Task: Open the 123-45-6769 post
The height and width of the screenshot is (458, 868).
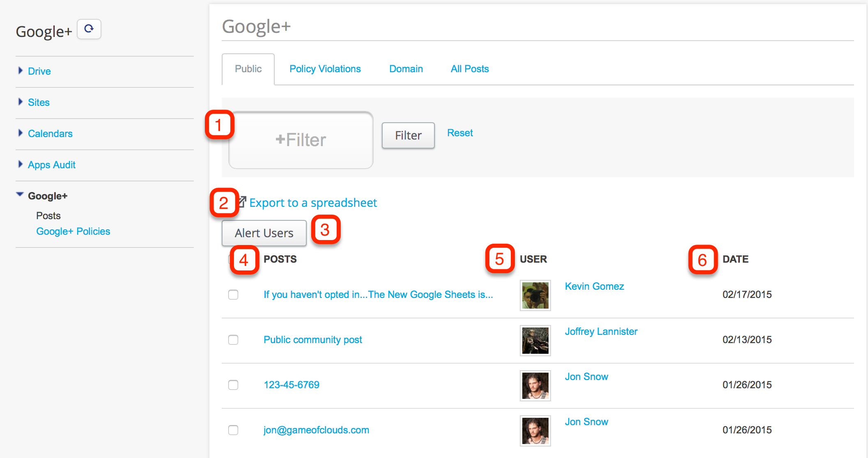Action: point(292,385)
